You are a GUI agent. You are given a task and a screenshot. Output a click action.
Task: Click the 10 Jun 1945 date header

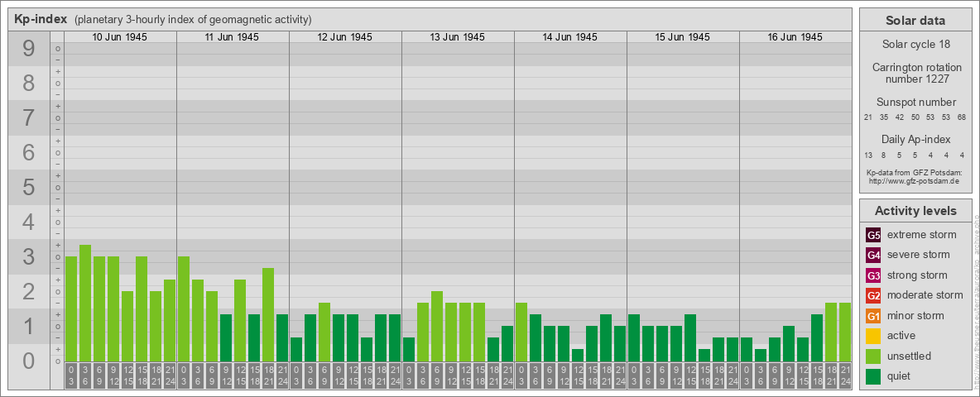click(x=120, y=37)
